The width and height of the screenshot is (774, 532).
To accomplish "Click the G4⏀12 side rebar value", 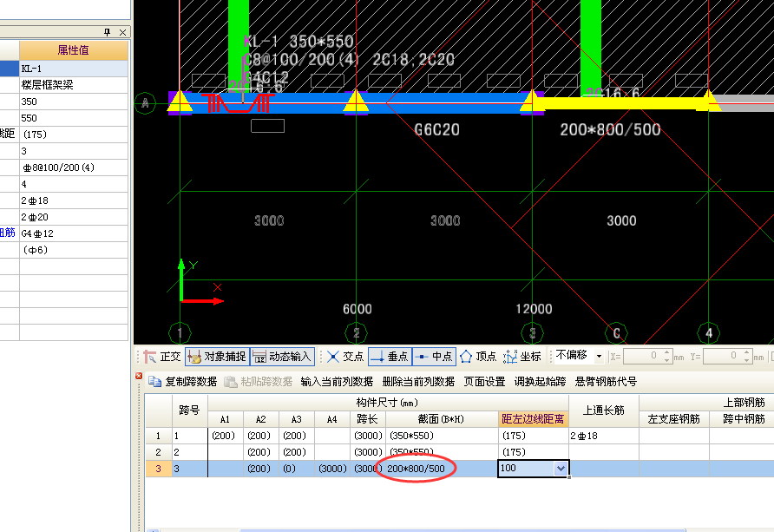I will click(x=74, y=233).
